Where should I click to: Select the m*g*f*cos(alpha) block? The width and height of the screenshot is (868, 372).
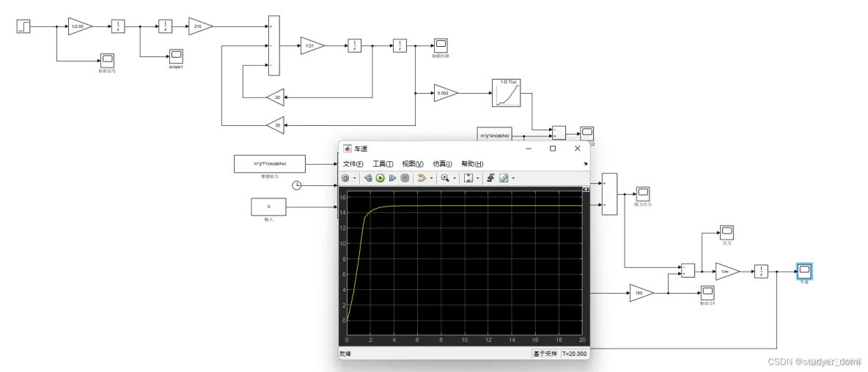tap(270, 163)
